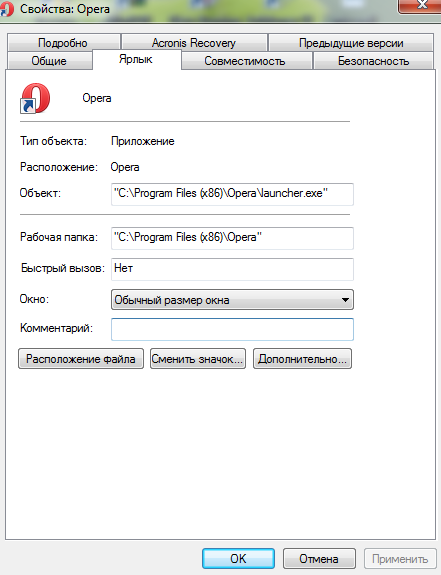The height and width of the screenshot is (575, 441).
Task: Switch to Acronis Recovery tab
Action: (194, 43)
